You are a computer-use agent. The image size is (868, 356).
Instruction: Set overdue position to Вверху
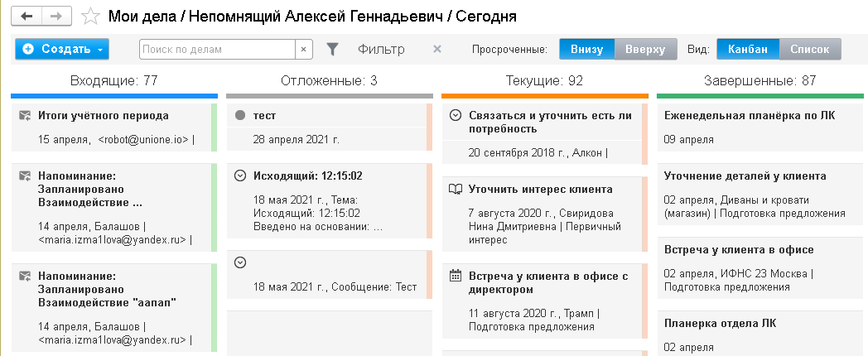[x=645, y=50]
